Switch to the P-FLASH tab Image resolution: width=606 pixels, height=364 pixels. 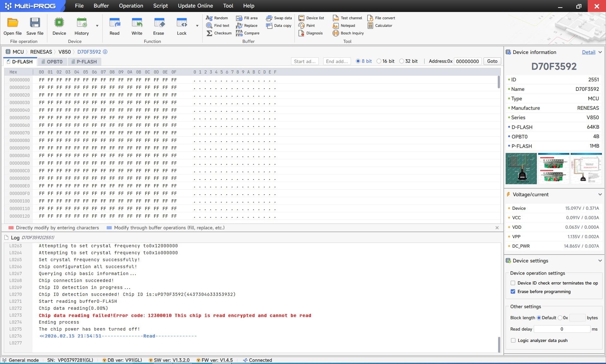84,62
